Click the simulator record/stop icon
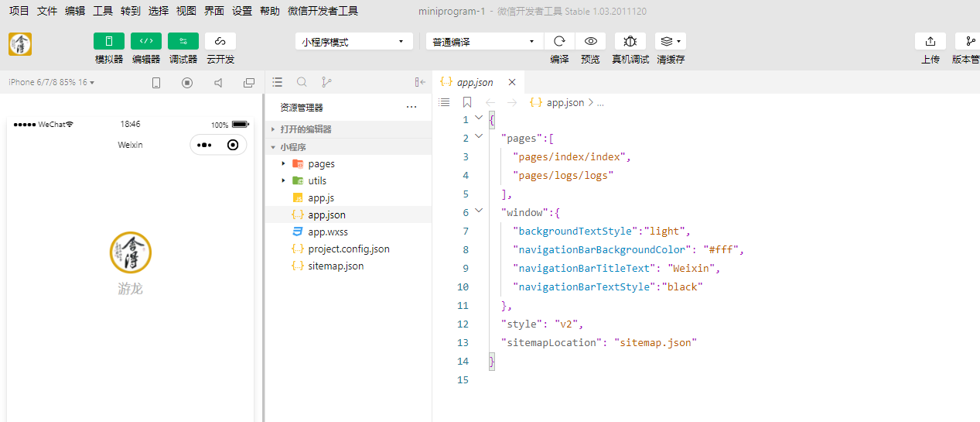The image size is (980, 422). (187, 83)
